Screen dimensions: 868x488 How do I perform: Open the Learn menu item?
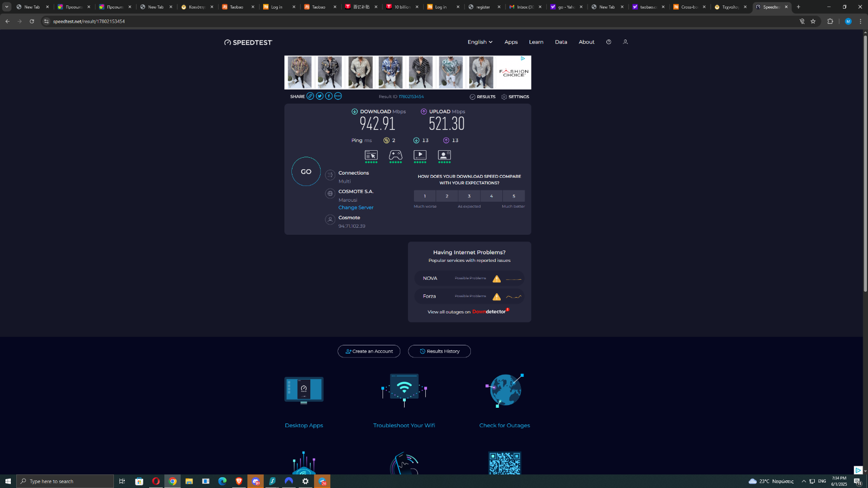click(536, 42)
